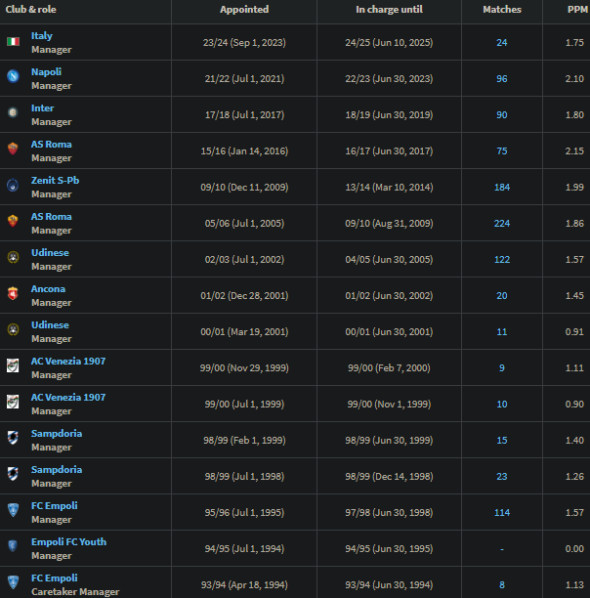The image size is (590, 598).
Task: Click the Zenit S-Pb club crest
Action: 13,185
